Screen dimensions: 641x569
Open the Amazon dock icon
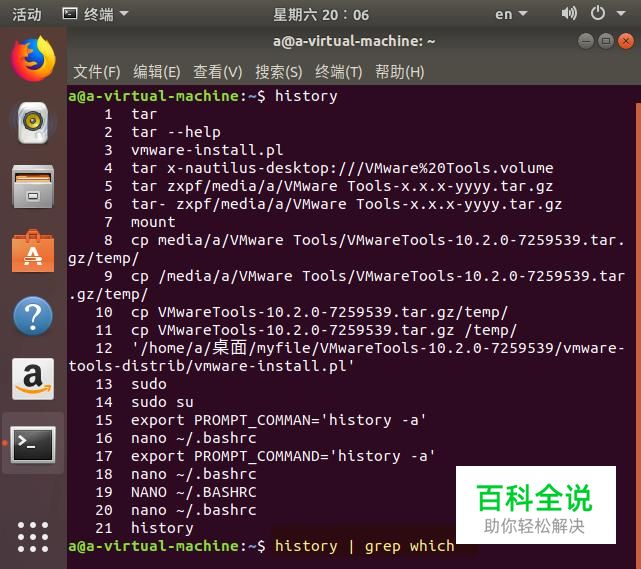click(x=33, y=379)
